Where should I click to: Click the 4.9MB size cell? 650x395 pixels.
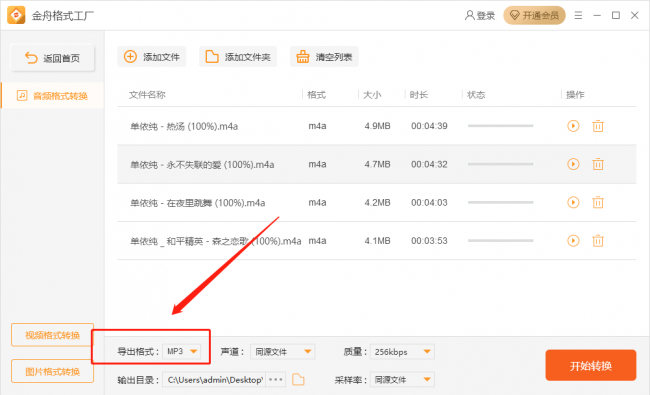tap(377, 126)
